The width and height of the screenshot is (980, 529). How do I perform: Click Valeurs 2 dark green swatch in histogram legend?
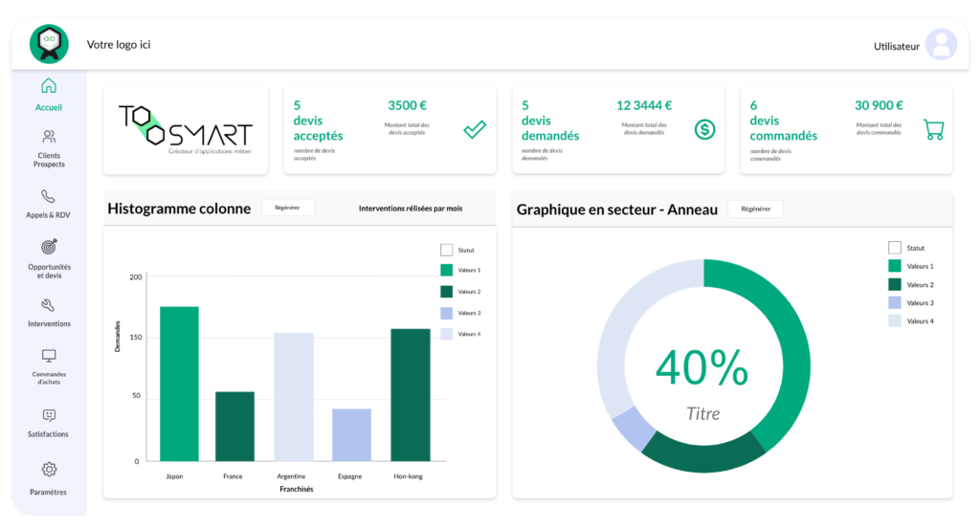(446, 292)
